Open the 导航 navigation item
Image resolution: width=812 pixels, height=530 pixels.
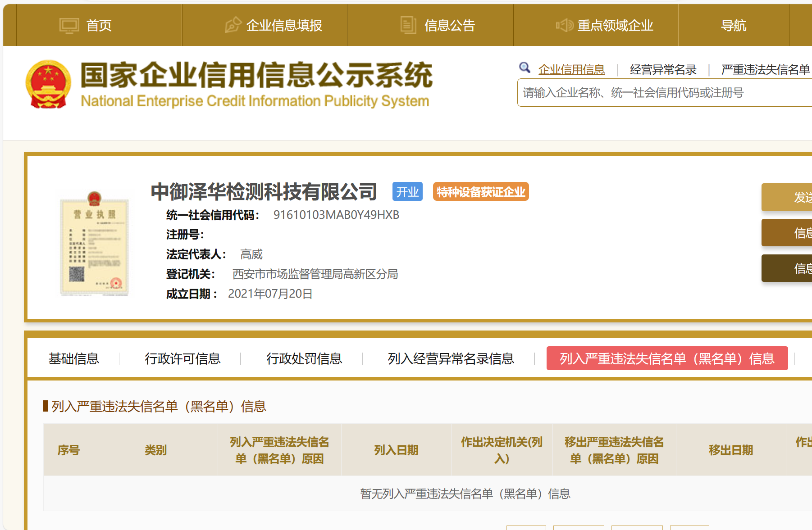pos(734,25)
